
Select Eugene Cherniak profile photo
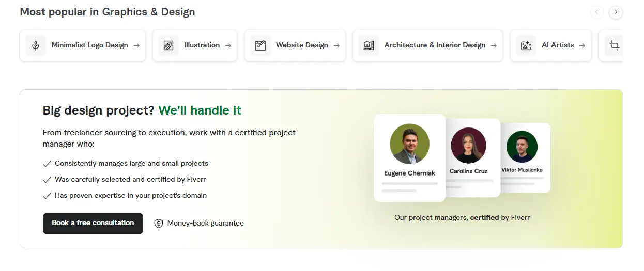409,144
